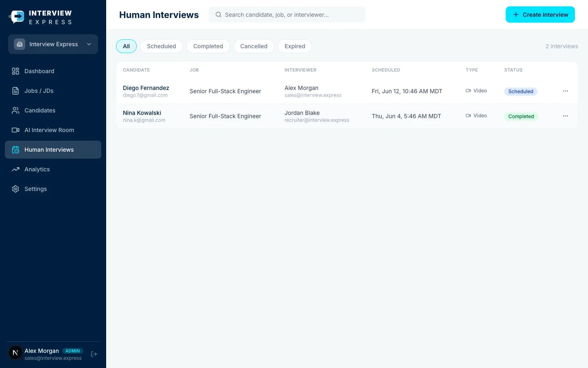The height and width of the screenshot is (368, 588).
Task: Click the Scheduled status badge
Action: click(x=521, y=92)
